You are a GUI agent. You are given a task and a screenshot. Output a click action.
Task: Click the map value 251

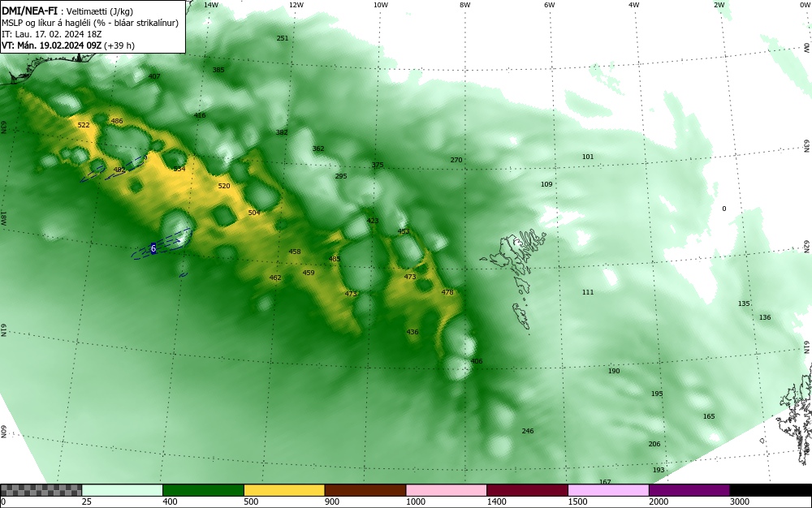coord(283,38)
